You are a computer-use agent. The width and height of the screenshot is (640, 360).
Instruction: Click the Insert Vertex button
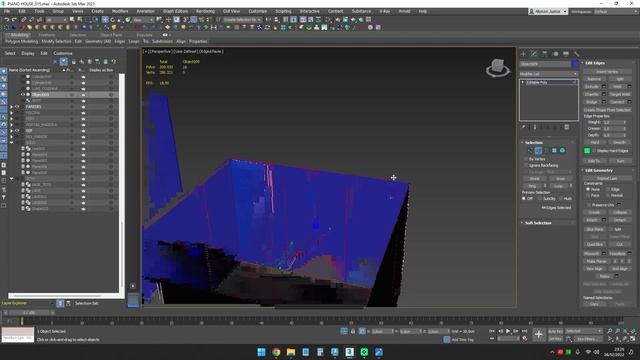607,71
